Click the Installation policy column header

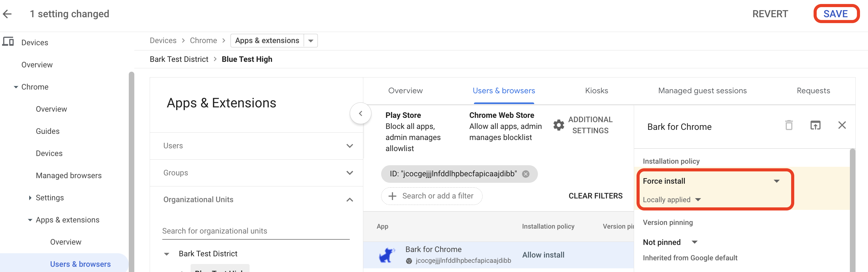(548, 226)
